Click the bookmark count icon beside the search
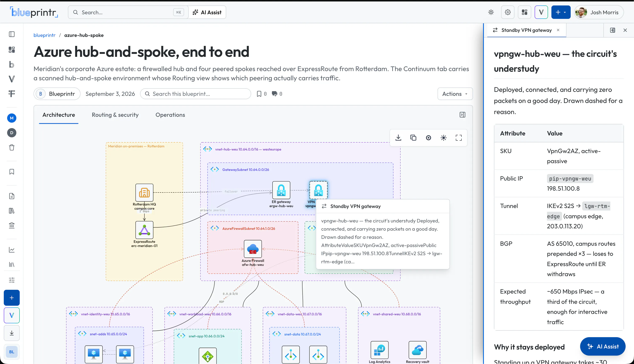Screen dimensions: 634x364 [x=259, y=94]
